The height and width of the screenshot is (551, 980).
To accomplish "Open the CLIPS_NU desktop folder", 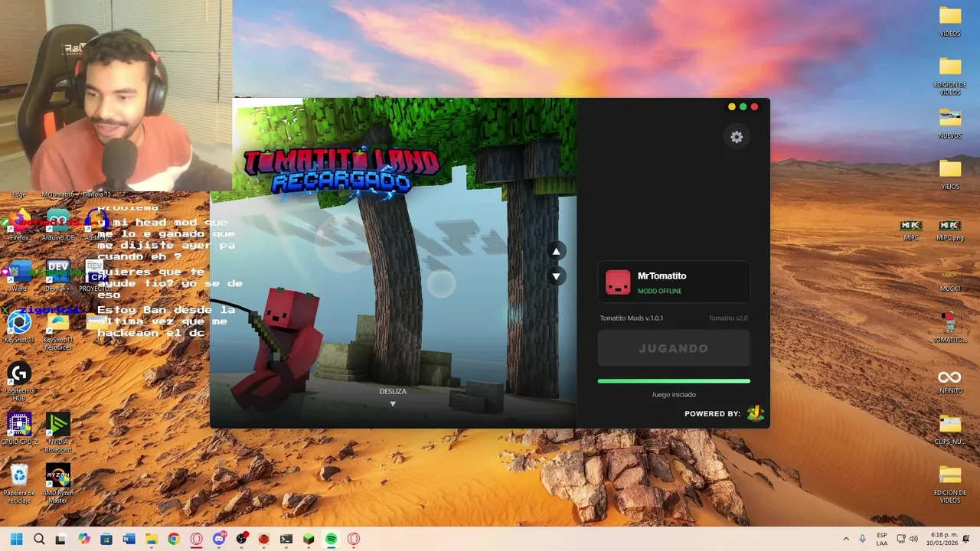I will [950, 430].
